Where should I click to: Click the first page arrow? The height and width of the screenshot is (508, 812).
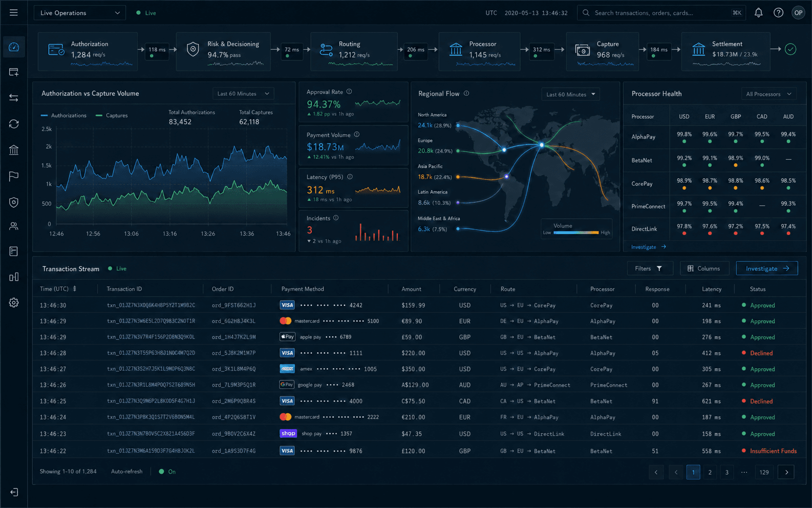tap(656, 472)
